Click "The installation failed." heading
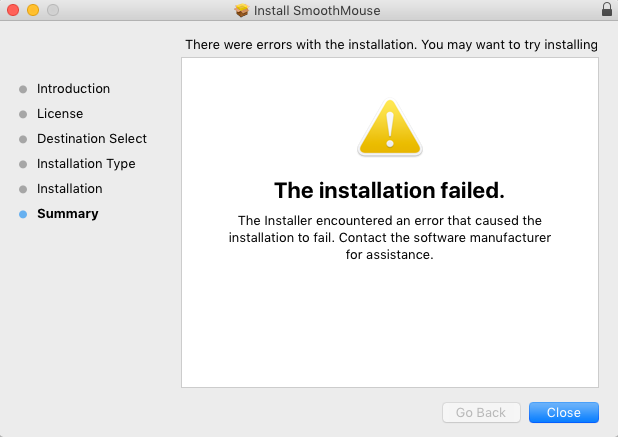618x437 pixels. click(389, 190)
